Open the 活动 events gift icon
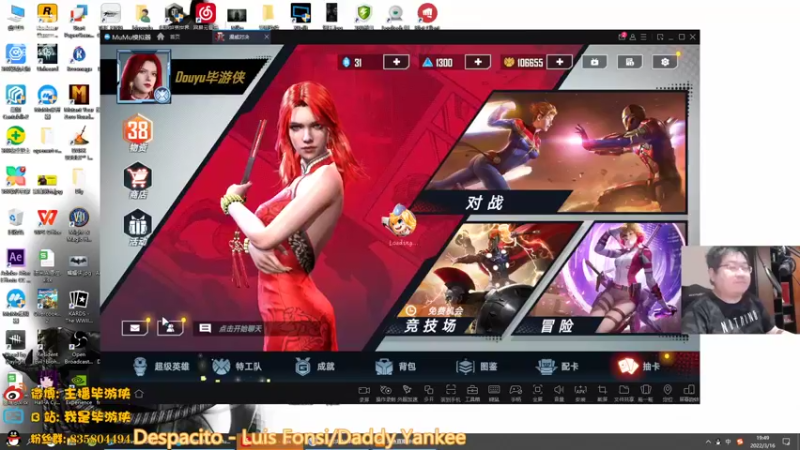Screen dimensions: 800x450 [x=138, y=228]
